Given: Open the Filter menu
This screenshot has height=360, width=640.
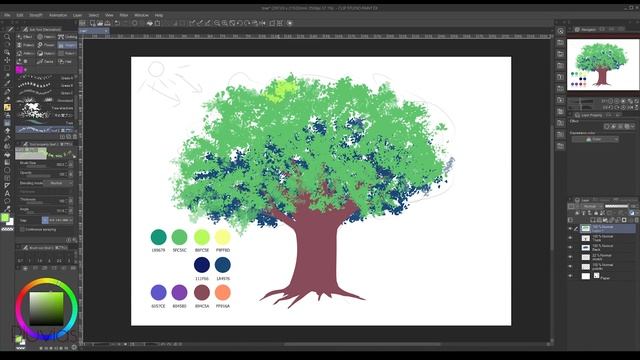Looking at the screenshot, I should (x=124, y=15).
